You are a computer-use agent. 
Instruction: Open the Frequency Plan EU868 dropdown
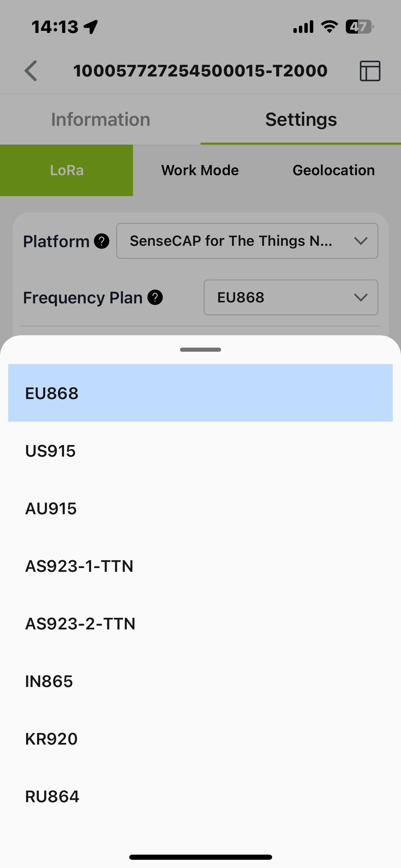291,297
